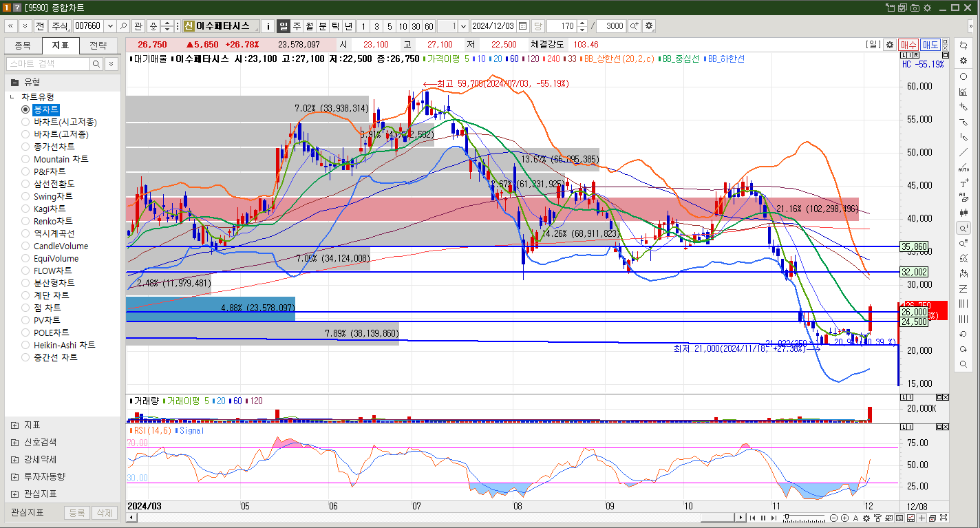Select the 봉차트 chart type radio button
Screen dimensions: 980x528
25,109
